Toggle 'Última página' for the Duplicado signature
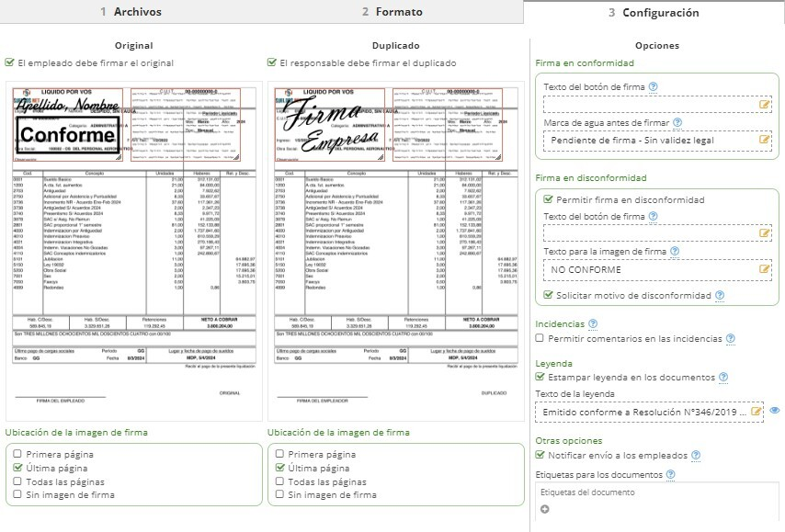 tap(279, 468)
